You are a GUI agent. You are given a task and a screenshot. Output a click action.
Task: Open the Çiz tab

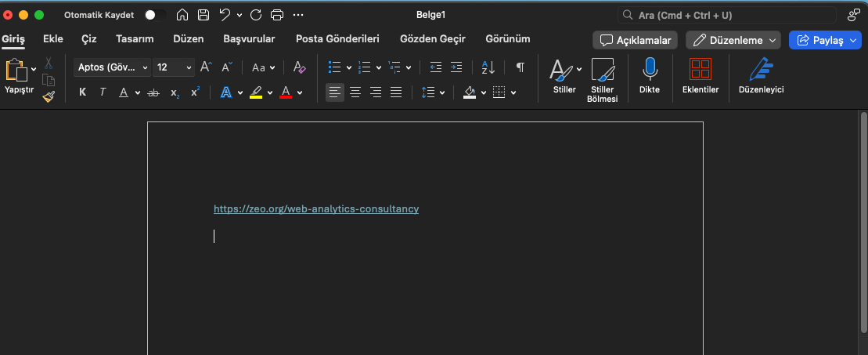[89, 39]
